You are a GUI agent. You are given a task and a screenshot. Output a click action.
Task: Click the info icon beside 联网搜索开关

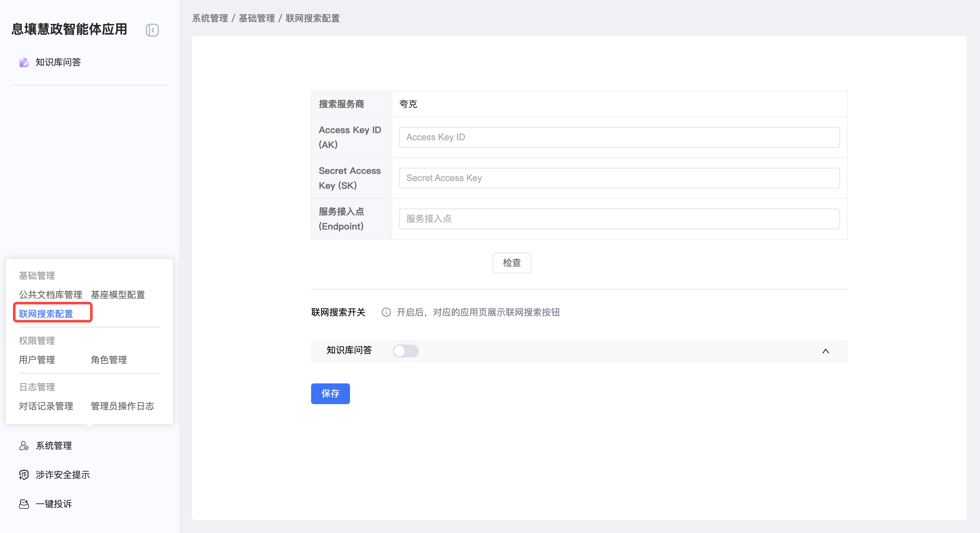386,312
